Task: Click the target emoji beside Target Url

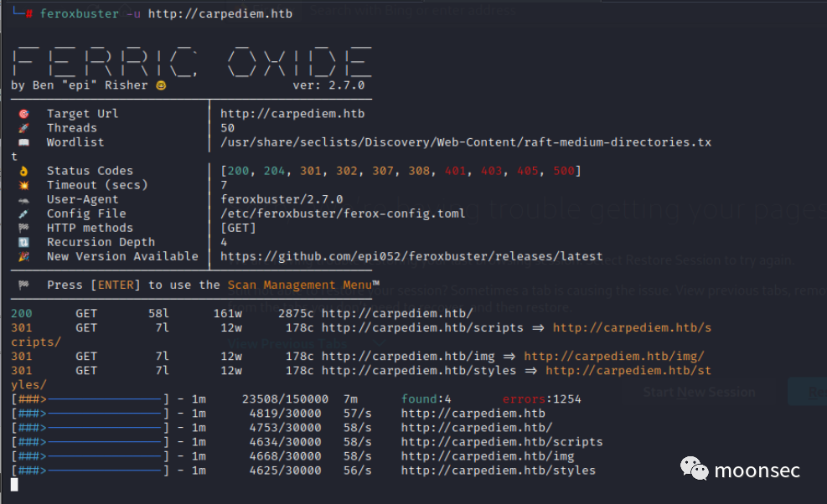Action: [x=23, y=114]
